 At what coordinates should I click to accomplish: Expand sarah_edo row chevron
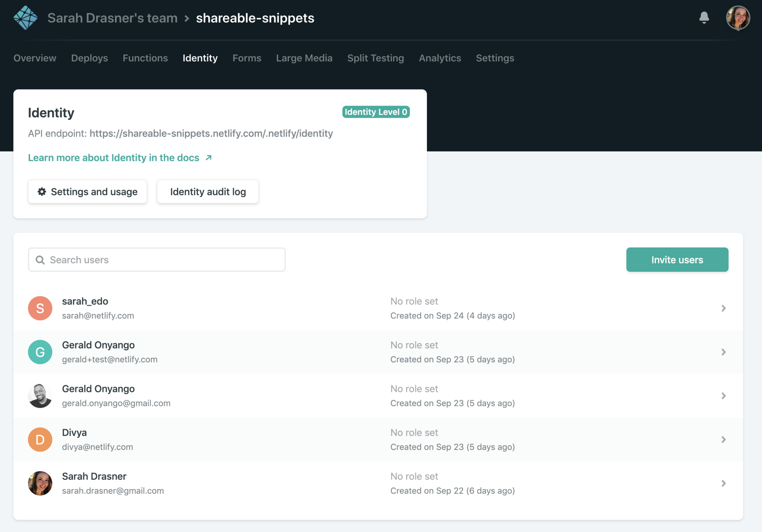723,308
